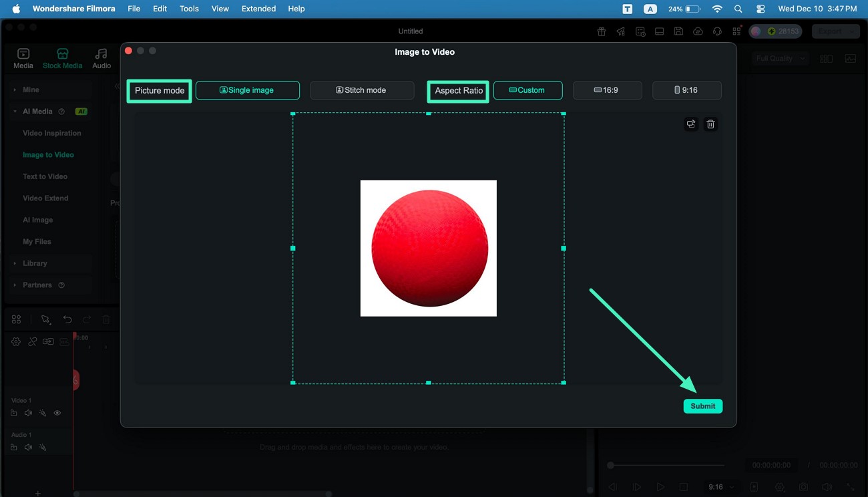This screenshot has height=497, width=868.
Task: Choose the Custom aspect ratio option
Action: pos(528,90)
